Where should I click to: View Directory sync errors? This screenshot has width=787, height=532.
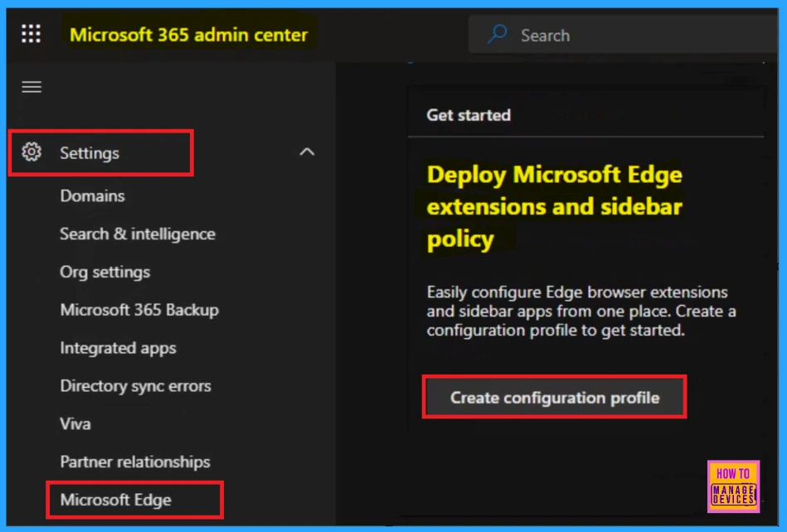(x=135, y=386)
